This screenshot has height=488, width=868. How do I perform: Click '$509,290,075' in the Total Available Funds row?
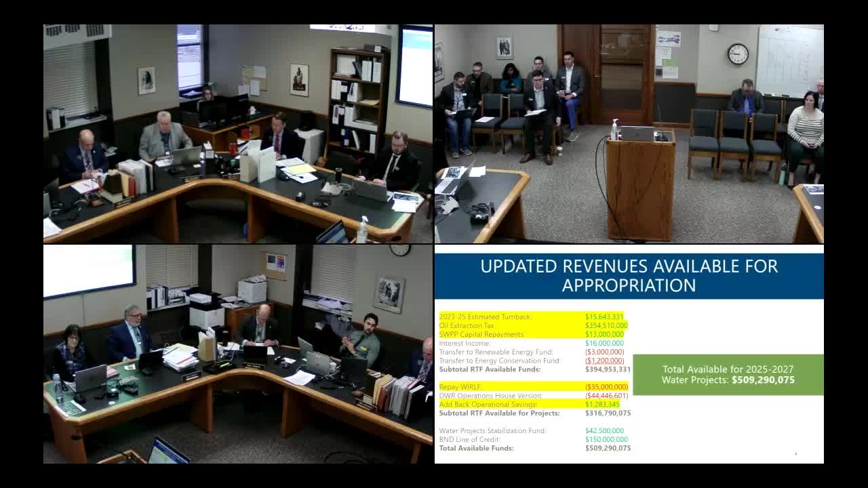(x=608, y=448)
